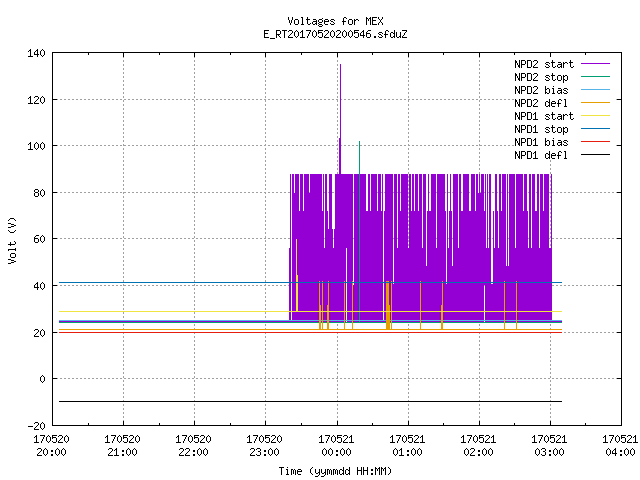Click the black NPD1 defl legend line sample

click(x=595, y=155)
